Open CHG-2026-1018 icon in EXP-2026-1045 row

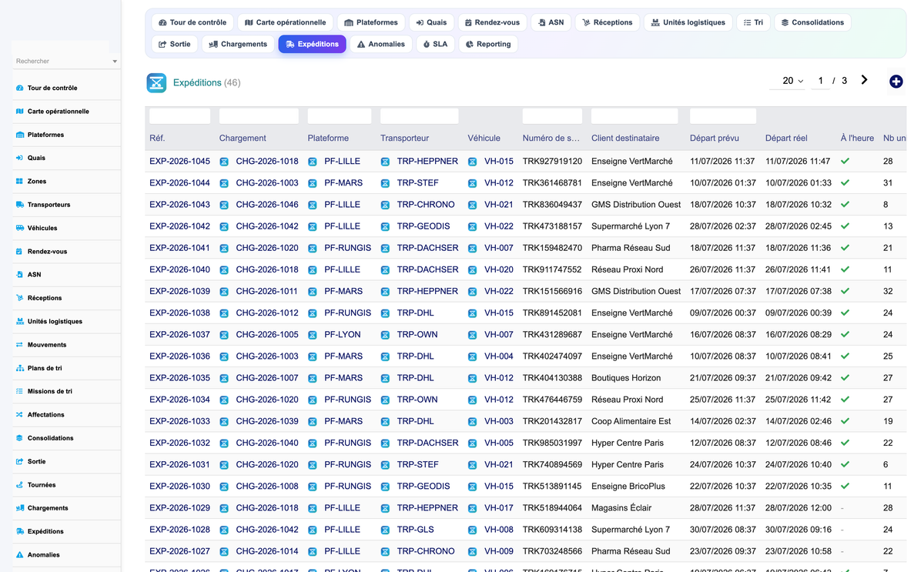(x=224, y=162)
